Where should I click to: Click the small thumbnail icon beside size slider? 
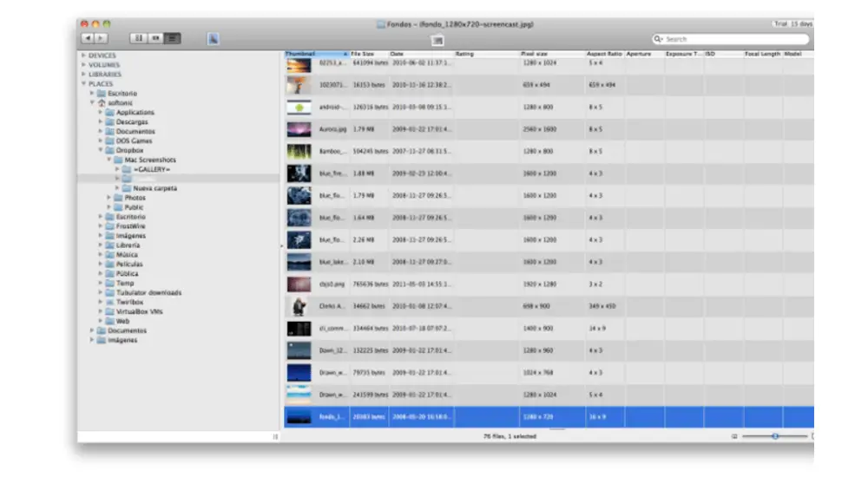[x=734, y=436]
